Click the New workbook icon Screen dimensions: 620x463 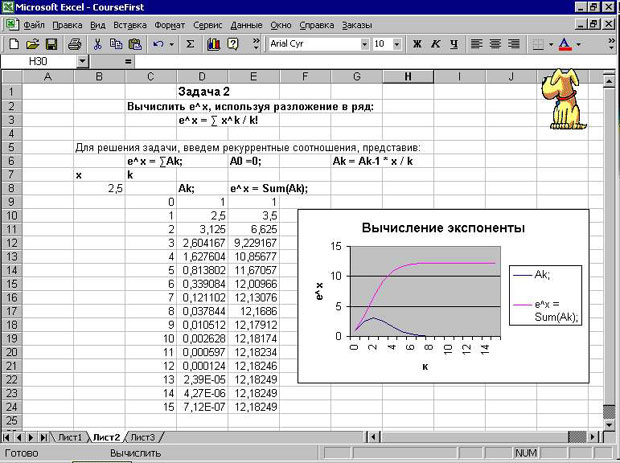(14, 44)
